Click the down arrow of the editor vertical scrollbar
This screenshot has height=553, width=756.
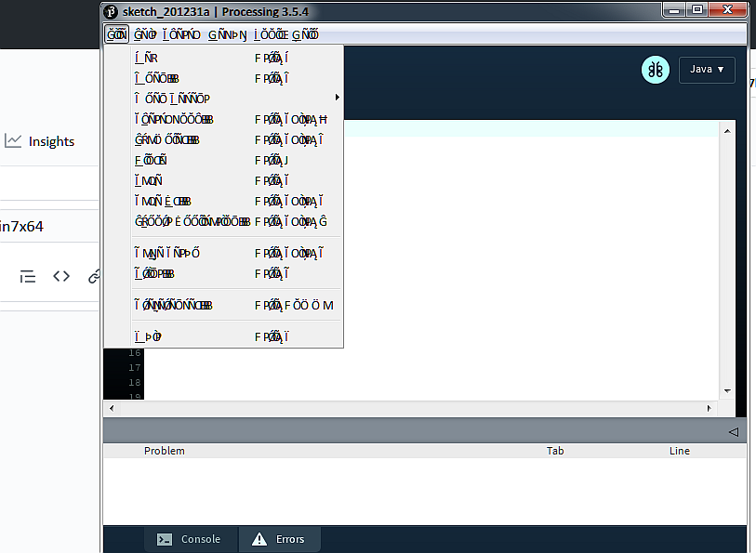[726, 391]
